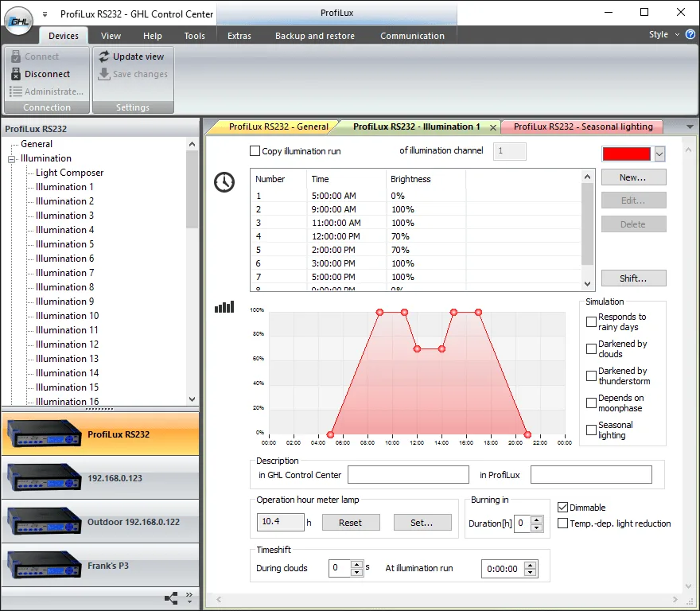Open the Help ribbon tab

tap(153, 36)
